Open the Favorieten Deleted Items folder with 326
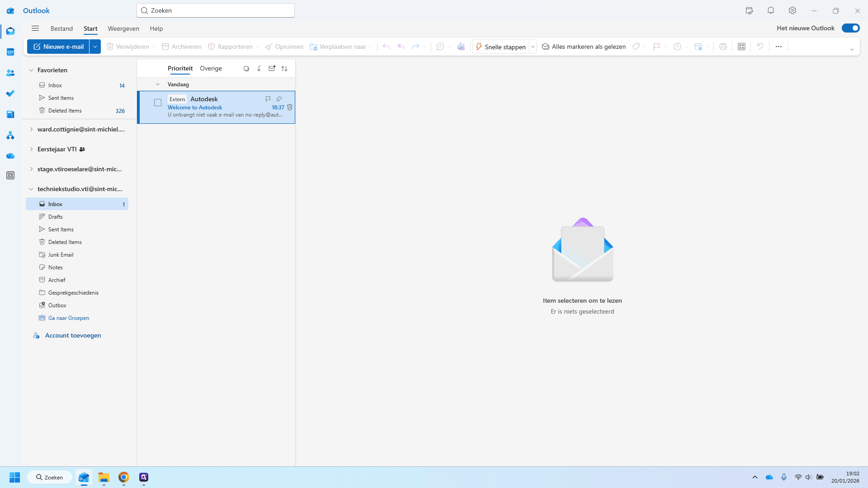Screen dimensions: 868x488 (x=77, y=111)
